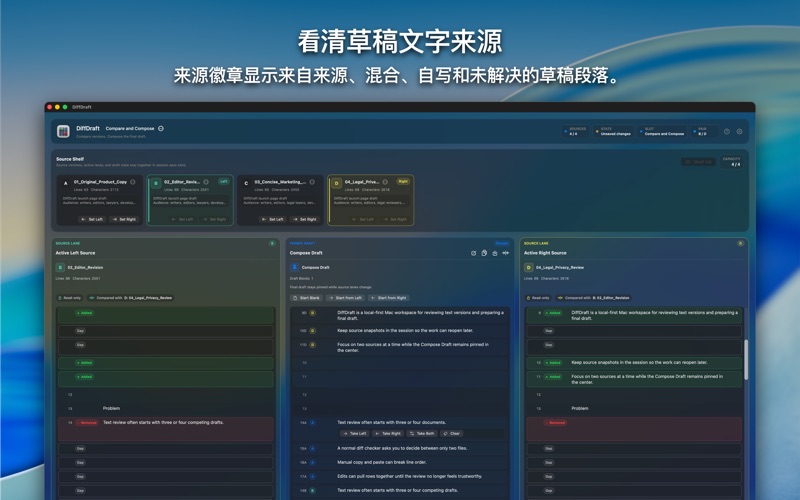Click source badge on draft row 11D
Image resolution: width=800 pixels, height=500 pixels.
(313, 345)
